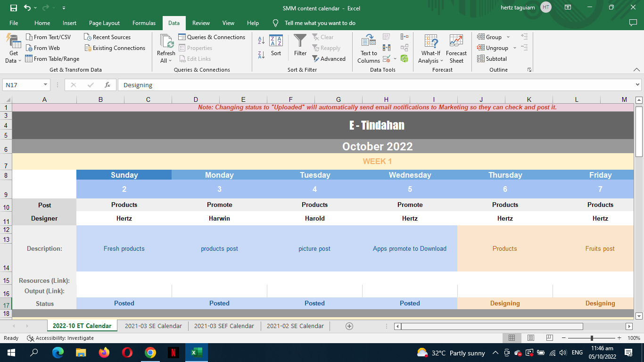Show the Queries & Connections pane
Screen dimensions: 644x362
(x=212, y=37)
